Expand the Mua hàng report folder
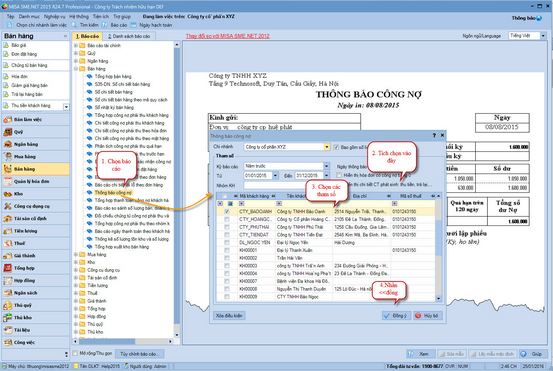This screenshot has height=371, width=553. pos(75,255)
